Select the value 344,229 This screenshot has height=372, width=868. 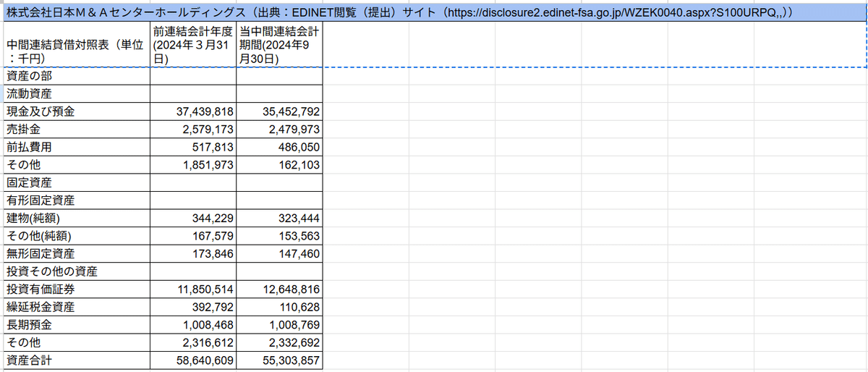tap(192, 218)
